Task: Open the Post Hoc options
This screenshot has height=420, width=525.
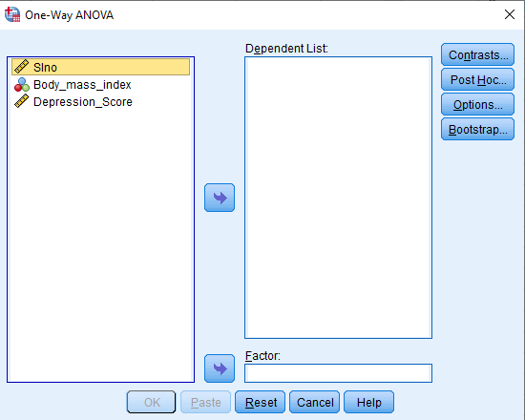Action: click(x=478, y=80)
